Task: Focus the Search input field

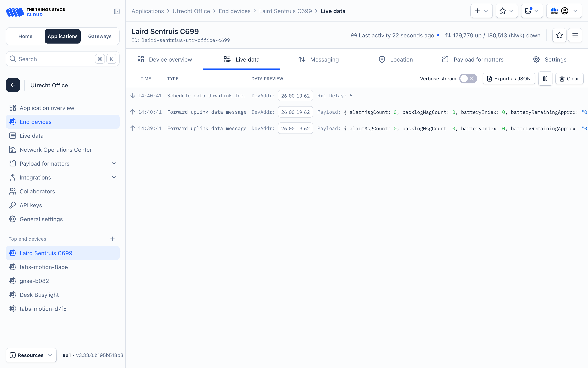Action: pos(62,59)
